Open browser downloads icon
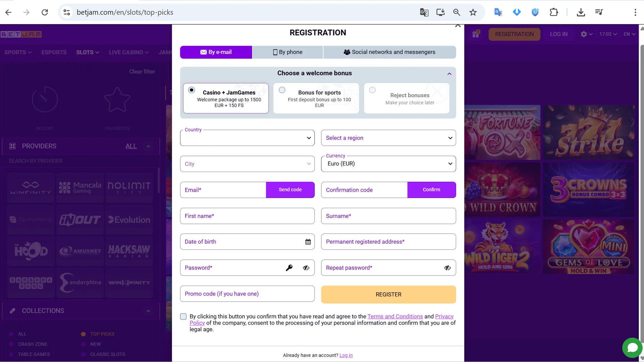 (581, 12)
